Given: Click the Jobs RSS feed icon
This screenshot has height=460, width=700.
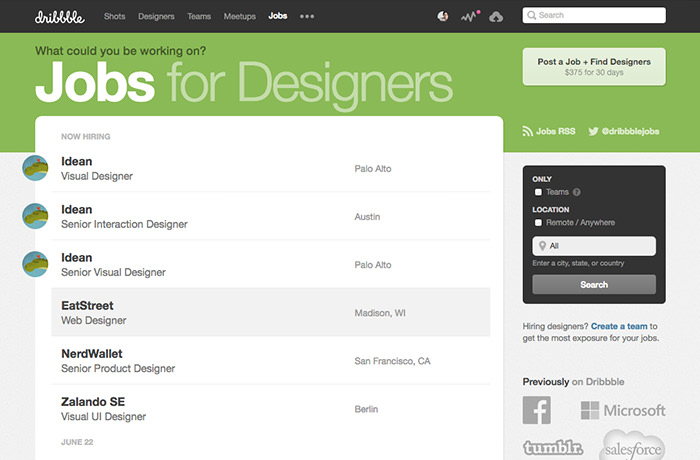Looking at the screenshot, I should (x=527, y=131).
